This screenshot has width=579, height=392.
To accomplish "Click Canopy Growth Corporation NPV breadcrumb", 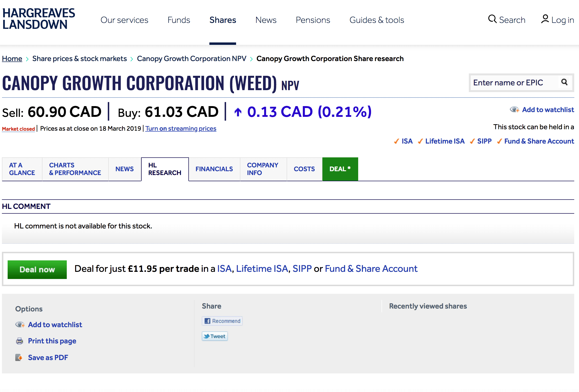I will [x=191, y=58].
